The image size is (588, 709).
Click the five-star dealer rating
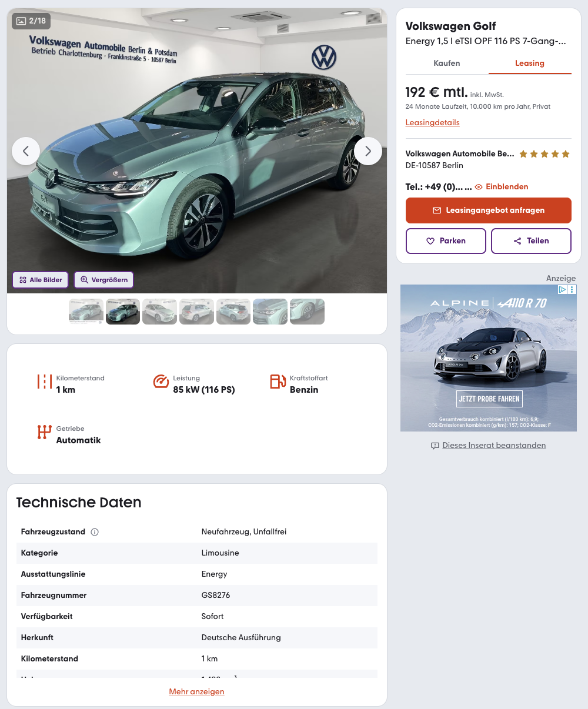click(544, 154)
